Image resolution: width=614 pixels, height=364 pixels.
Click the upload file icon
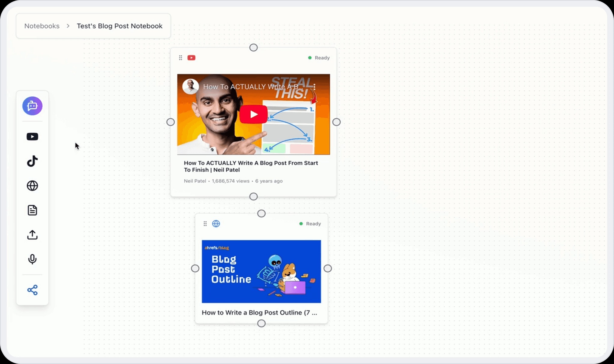[x=32, y=235]
